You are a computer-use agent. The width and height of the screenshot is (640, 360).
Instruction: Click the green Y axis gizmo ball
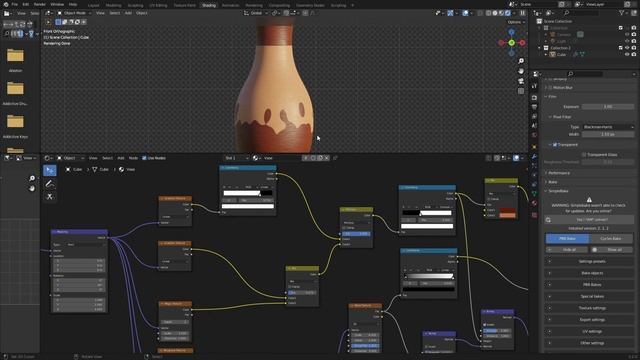[511, 42]
